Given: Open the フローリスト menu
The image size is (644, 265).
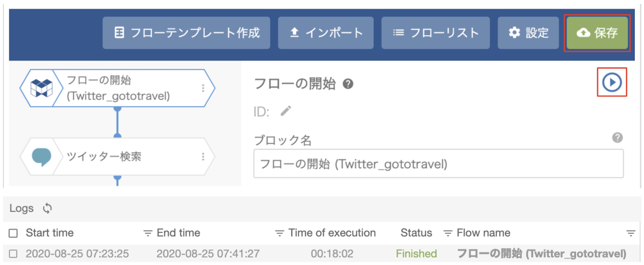Looking at the screenshot, I should coord(435,33).
